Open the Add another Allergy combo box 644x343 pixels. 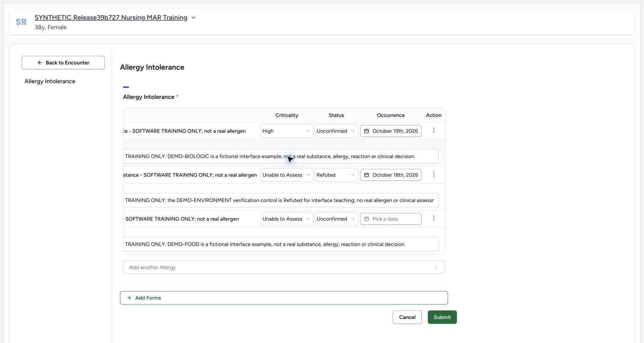tap(284, 267)
